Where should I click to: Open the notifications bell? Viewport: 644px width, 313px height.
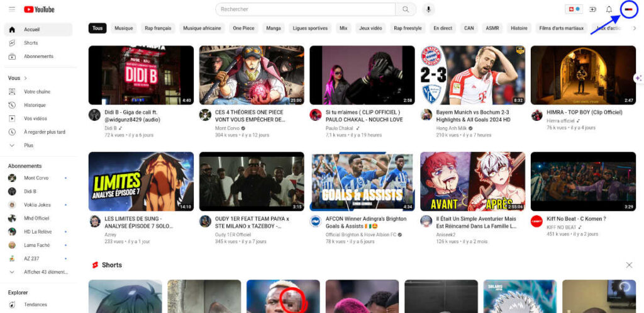pyautogui.click(x=609, y=9)
